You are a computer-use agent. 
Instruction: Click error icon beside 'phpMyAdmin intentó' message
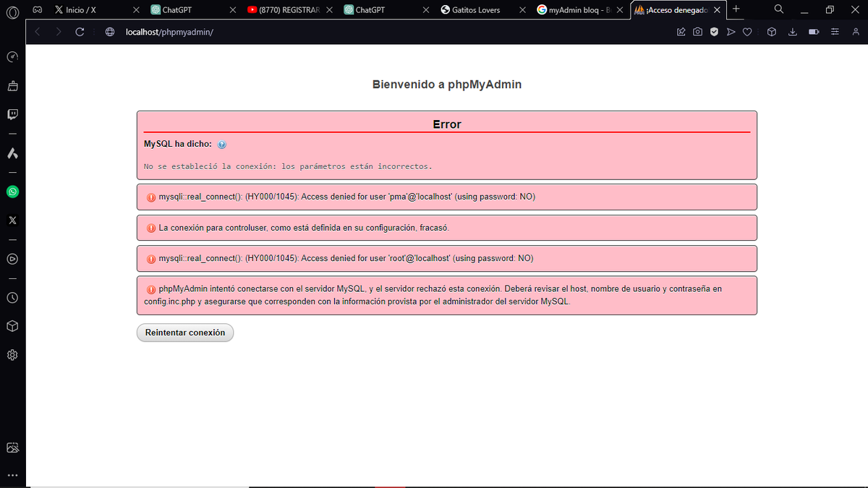click(x=151, y=288)
